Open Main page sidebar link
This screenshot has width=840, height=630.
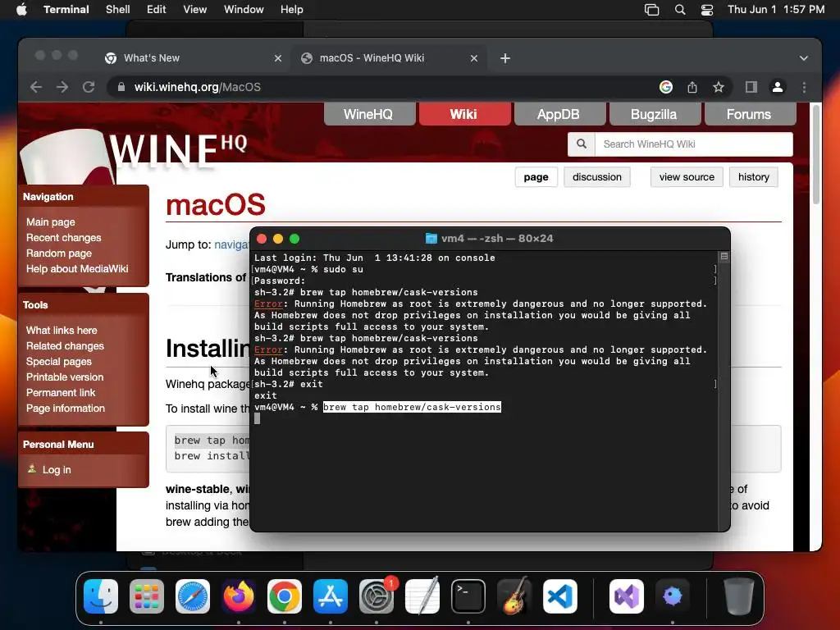(x=51, y=221)
